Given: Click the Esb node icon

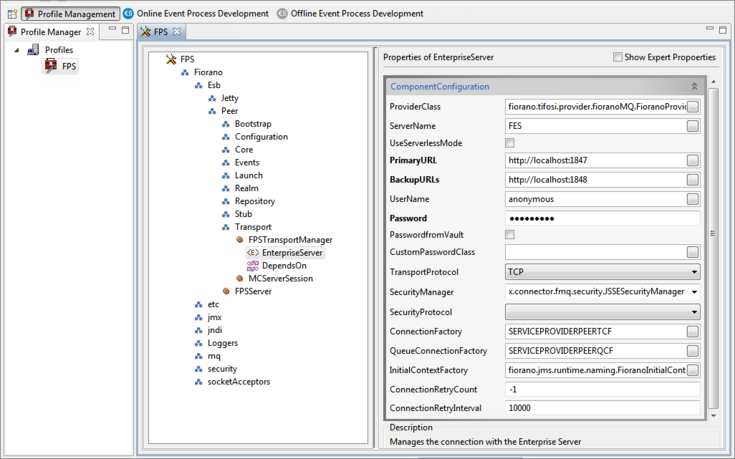Looking at the screenshot, I should click(x=199, y=85).
